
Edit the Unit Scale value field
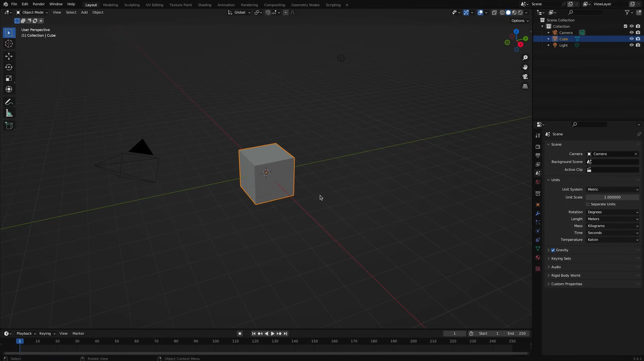coord(612,197)
